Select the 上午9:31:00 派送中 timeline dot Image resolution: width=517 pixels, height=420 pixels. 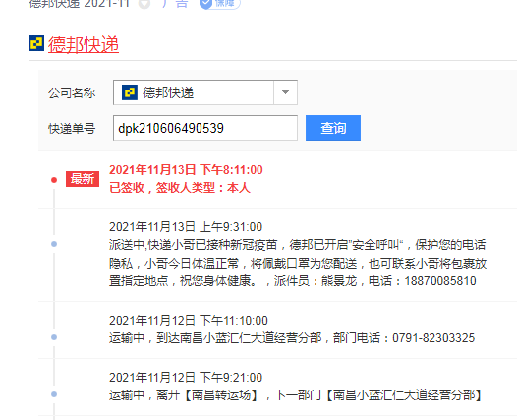54,244
